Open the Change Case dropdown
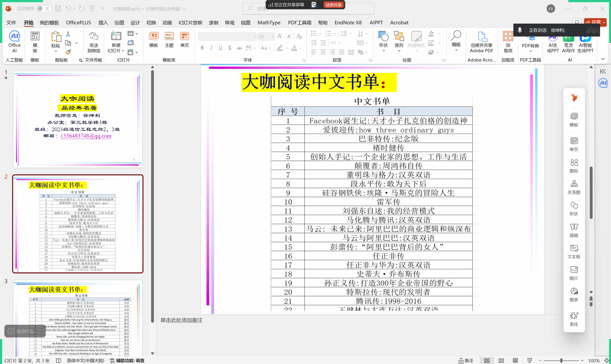Viewport: 611px width, 364px height. [x=266, y=48]
